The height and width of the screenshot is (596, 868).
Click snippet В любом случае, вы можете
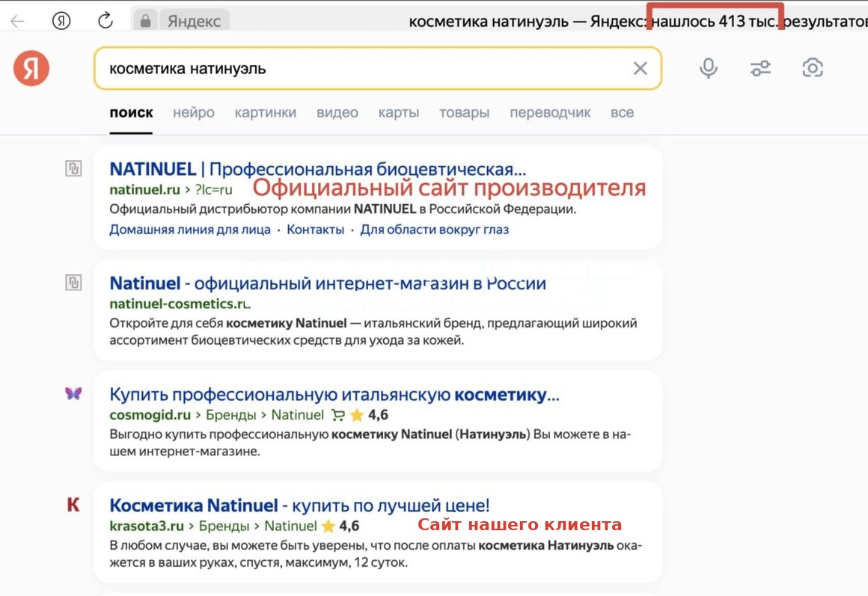click(x=376, y=554)
